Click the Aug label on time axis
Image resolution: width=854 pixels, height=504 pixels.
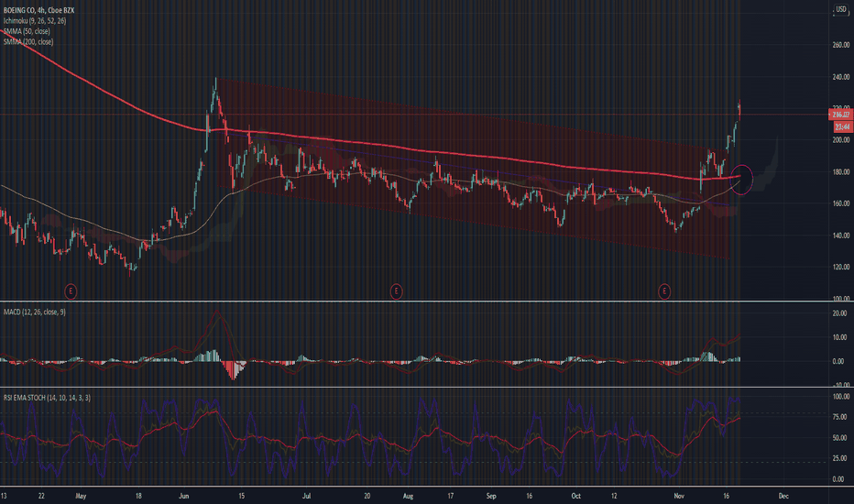pyautogui.click(x=408, y=496)
